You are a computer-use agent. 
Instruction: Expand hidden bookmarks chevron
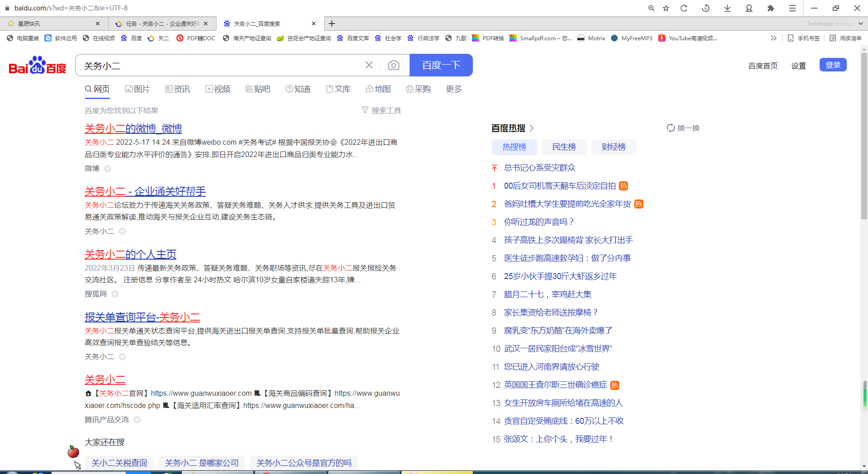774,38
